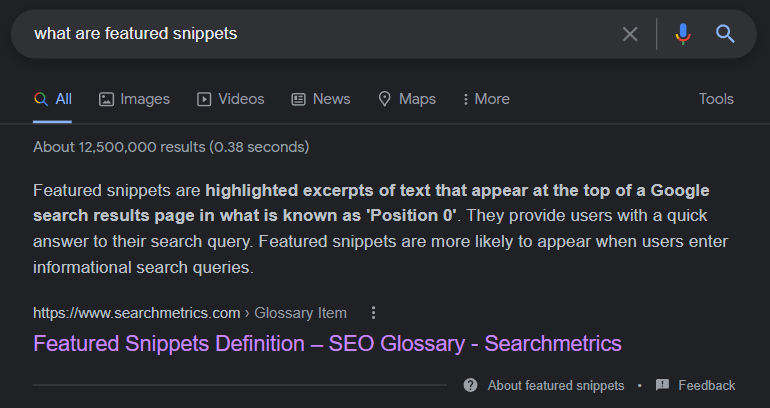Clear the search query with the X icon
The width and height of the screenshot is (770, 408).
[630, 34]
